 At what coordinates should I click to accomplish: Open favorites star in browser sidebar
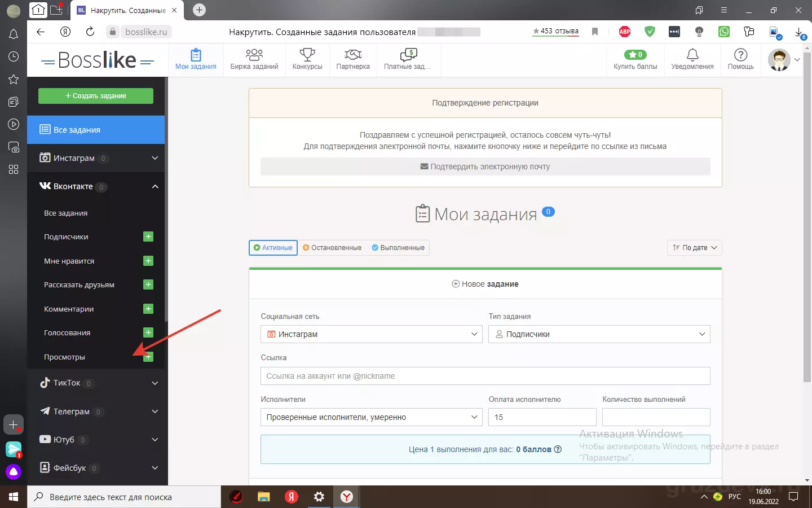tap(14, 79)
